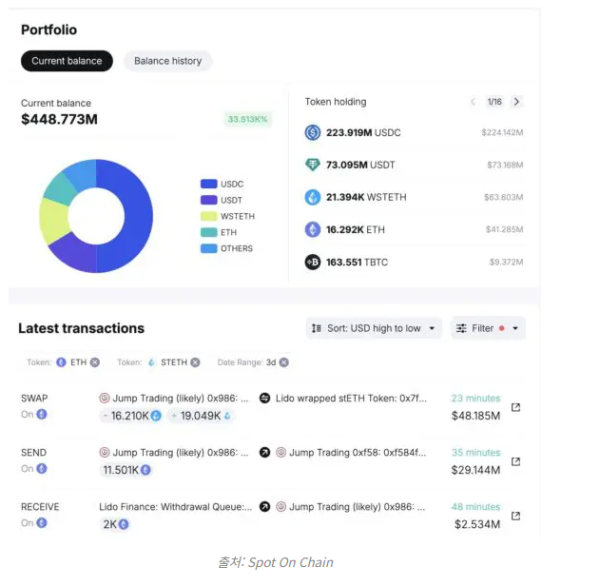Select the Current balance tab

67,61
